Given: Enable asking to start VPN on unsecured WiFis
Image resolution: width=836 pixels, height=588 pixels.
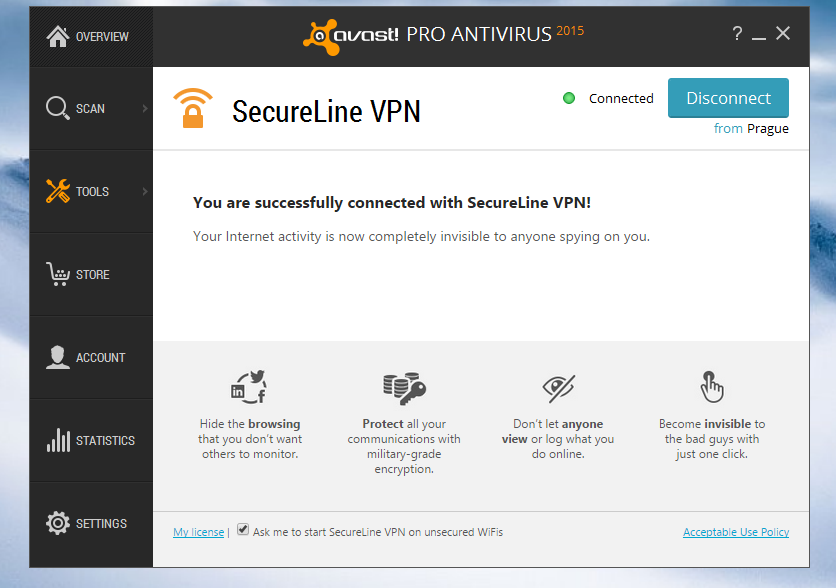Looking at the screenshot, I should tap(242, 530).
